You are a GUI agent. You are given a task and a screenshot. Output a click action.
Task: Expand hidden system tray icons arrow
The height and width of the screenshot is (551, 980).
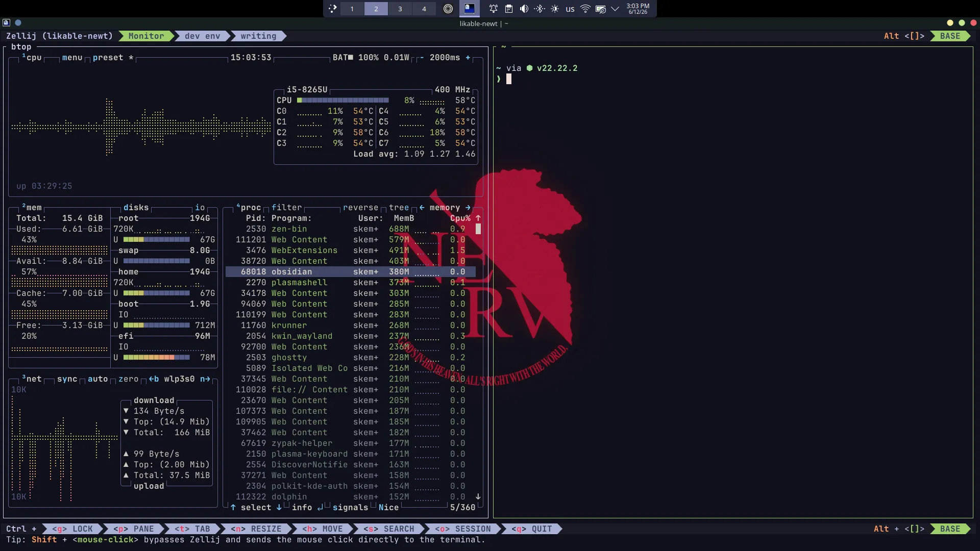point(615,9)
